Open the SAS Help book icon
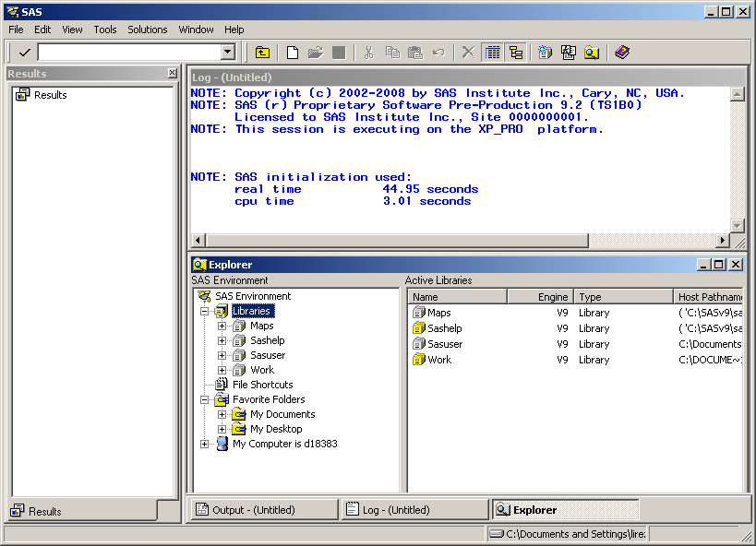The width and height of the screenshot is (756, 546). coord(622,53)
